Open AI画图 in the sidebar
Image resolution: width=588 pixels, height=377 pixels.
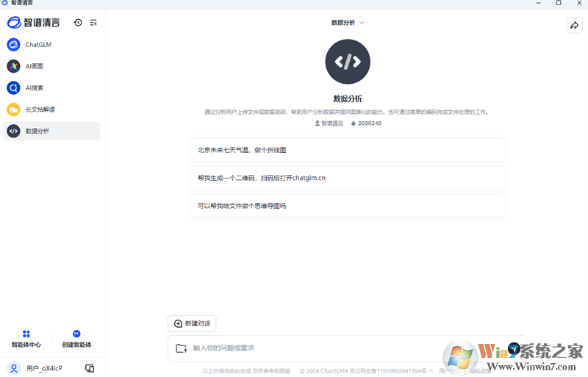pos(51,66)
